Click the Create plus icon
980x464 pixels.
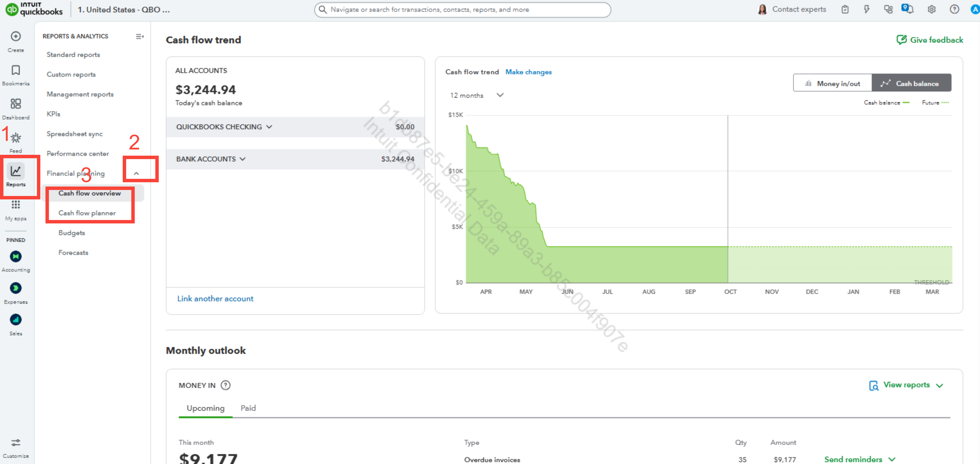click(16, 36)
